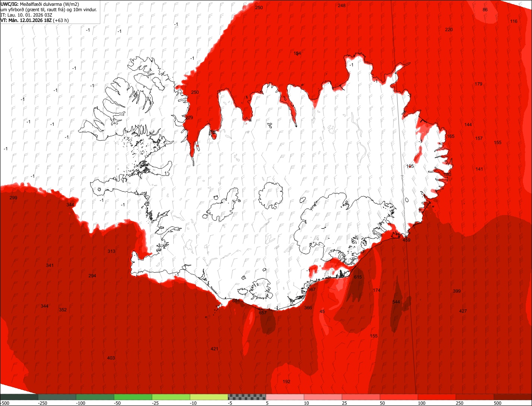Select the '100' legend tick label
The width and height of the screenshot is (532, 406).
(422, 403)
